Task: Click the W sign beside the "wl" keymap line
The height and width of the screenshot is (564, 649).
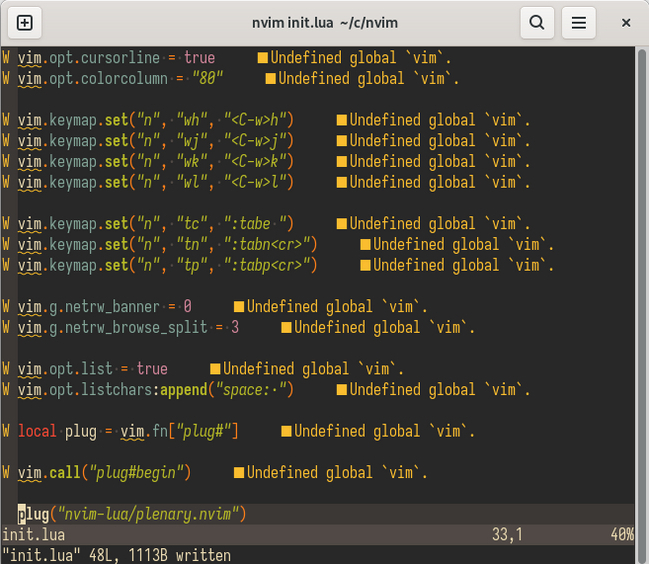Action: click(6, 182)
